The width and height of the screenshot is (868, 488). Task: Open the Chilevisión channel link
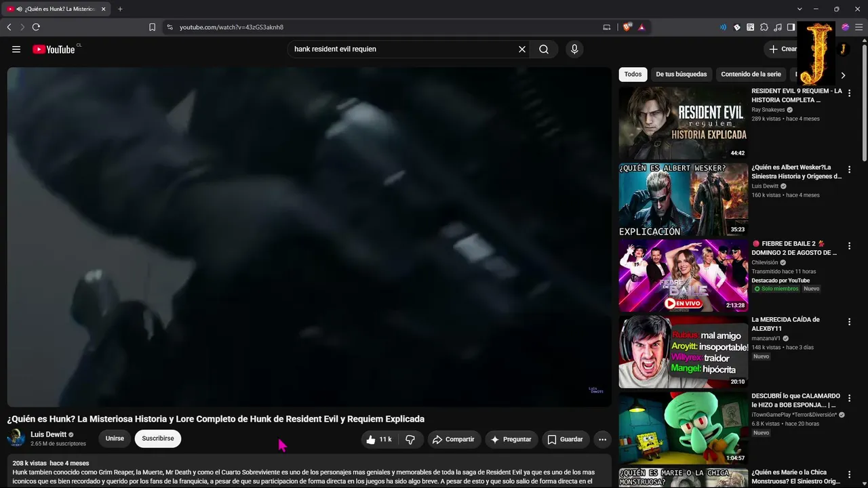click(766, 262)
